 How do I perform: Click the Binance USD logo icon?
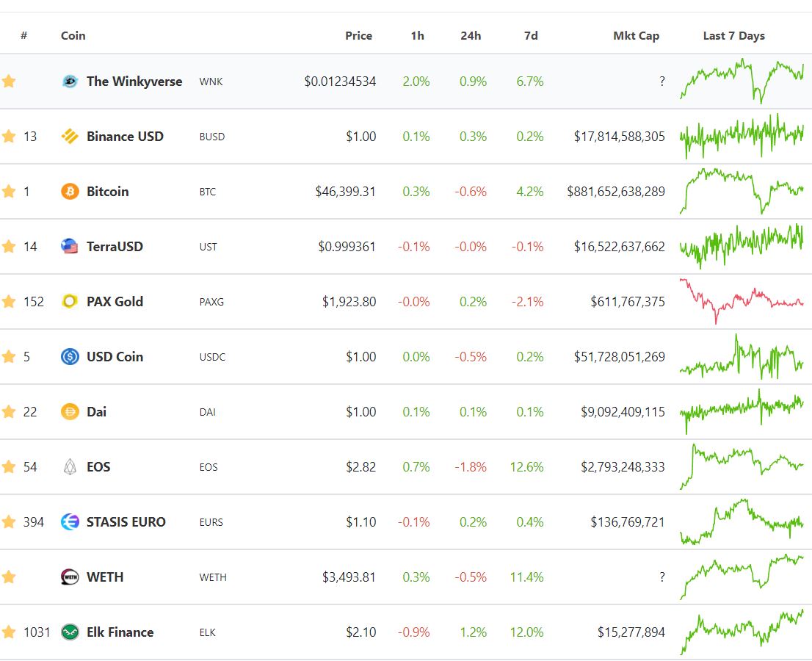point(70,137)
